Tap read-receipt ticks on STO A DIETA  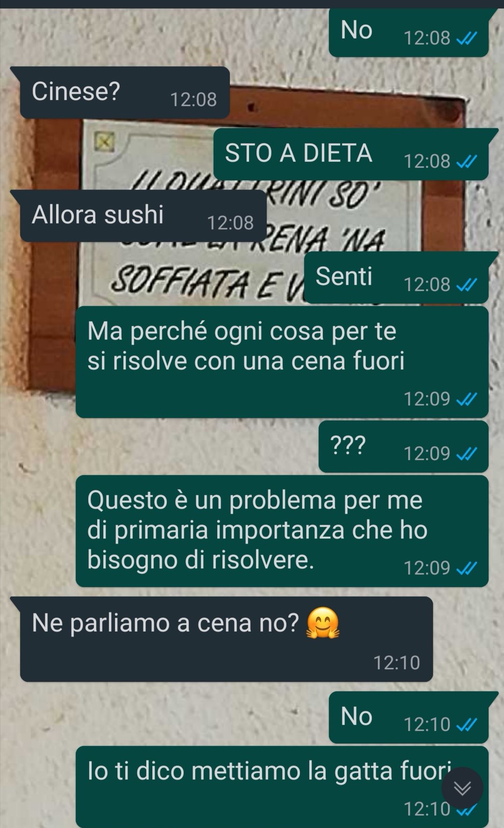point(466,162)
